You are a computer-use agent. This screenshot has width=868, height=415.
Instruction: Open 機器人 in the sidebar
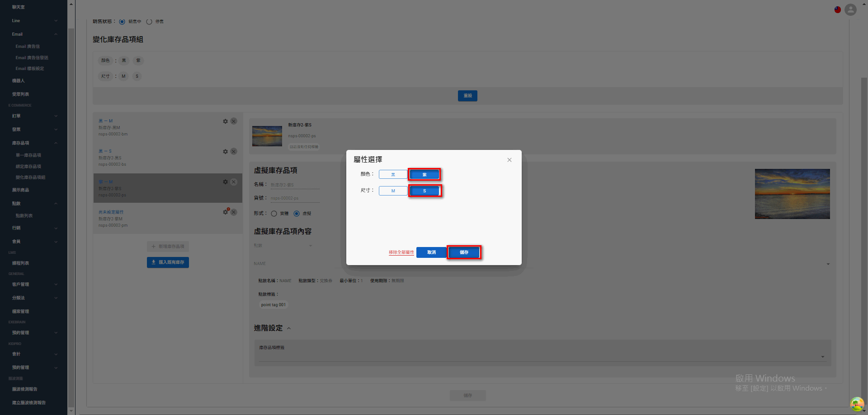(19, 81)
